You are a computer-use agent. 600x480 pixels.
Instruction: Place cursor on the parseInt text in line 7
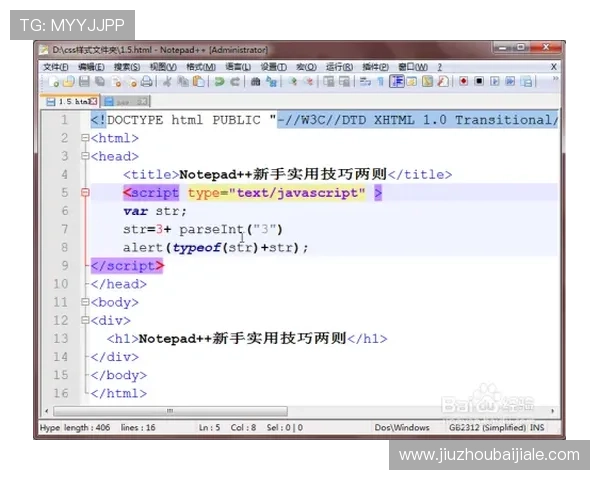pyautogui.click(x=212, y=229)
